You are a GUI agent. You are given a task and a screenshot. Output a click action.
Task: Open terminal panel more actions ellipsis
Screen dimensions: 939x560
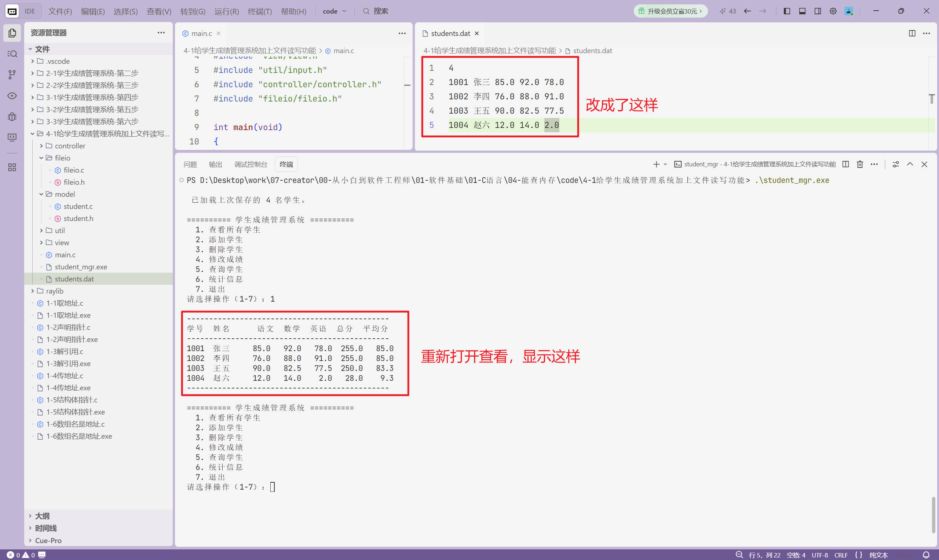point(874,164)
